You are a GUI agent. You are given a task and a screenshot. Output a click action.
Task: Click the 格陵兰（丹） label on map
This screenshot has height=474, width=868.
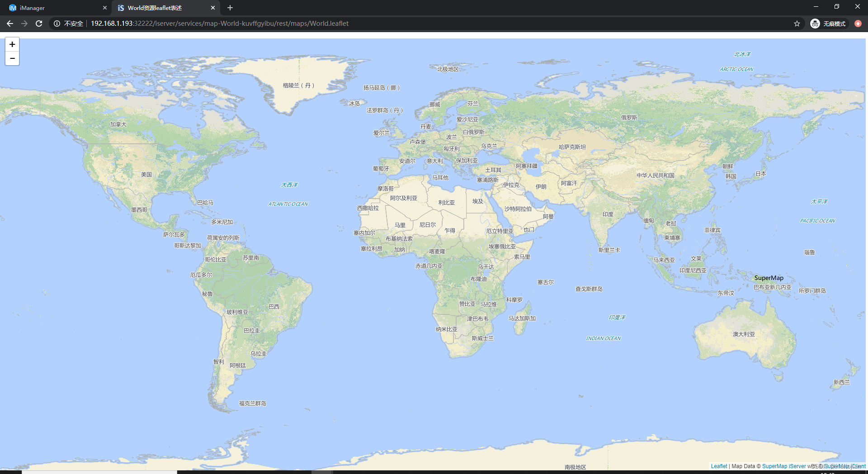point(298,85)
